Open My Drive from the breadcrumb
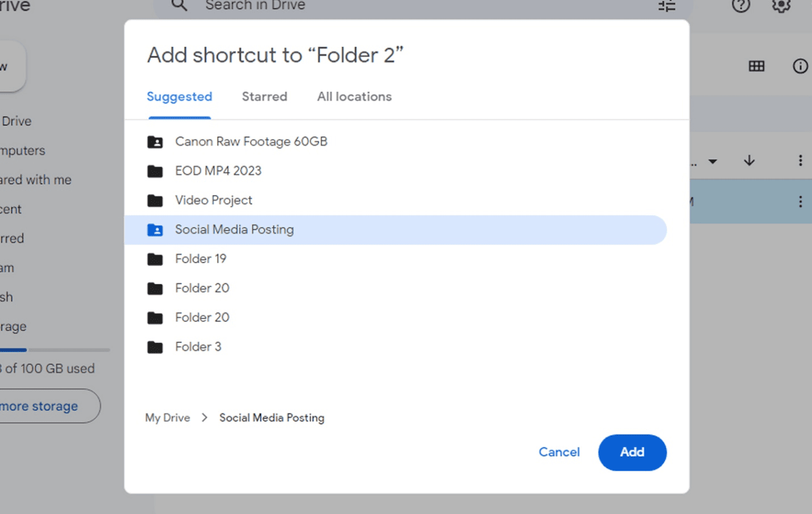The width and height of the screenshot is (812, 514). pyautogui.click(x=167, y=417)
